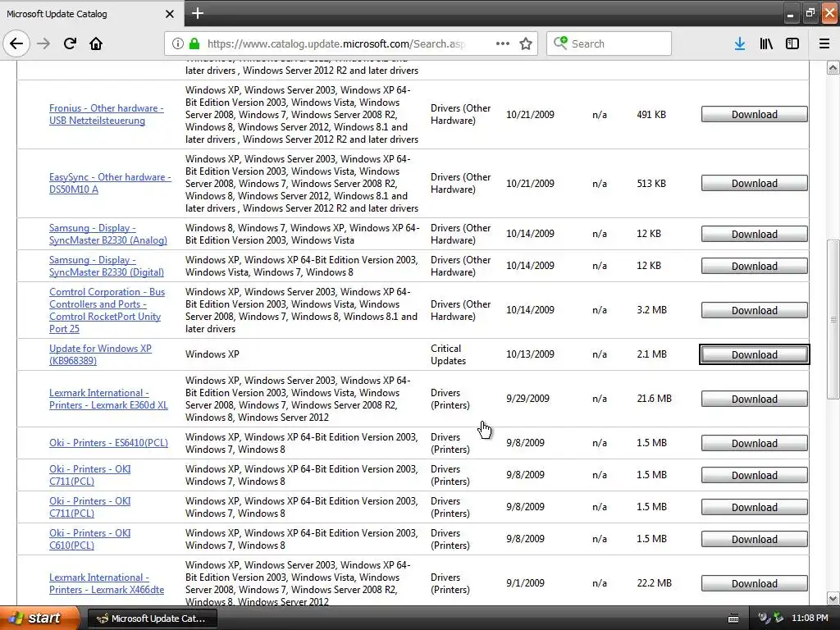Close the Microsoft Update Catalog tab
The height and width of the screenshot is (630, 840).
pyautogui.click(x=169, y=14)
